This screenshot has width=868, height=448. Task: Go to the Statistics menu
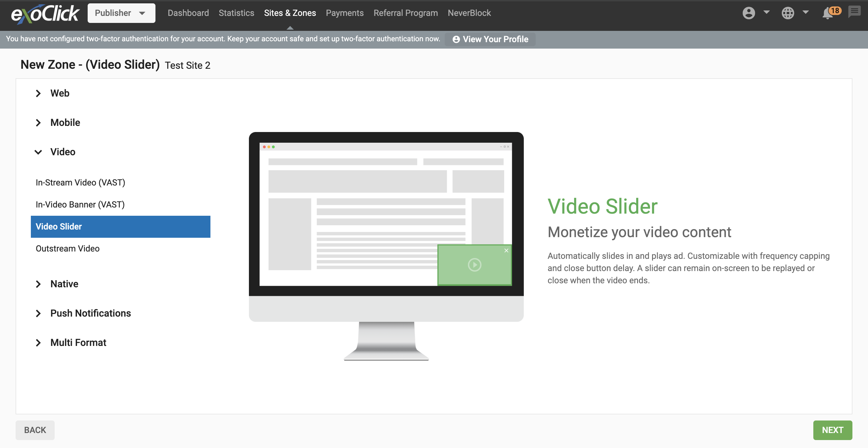(x=236, y=13)
